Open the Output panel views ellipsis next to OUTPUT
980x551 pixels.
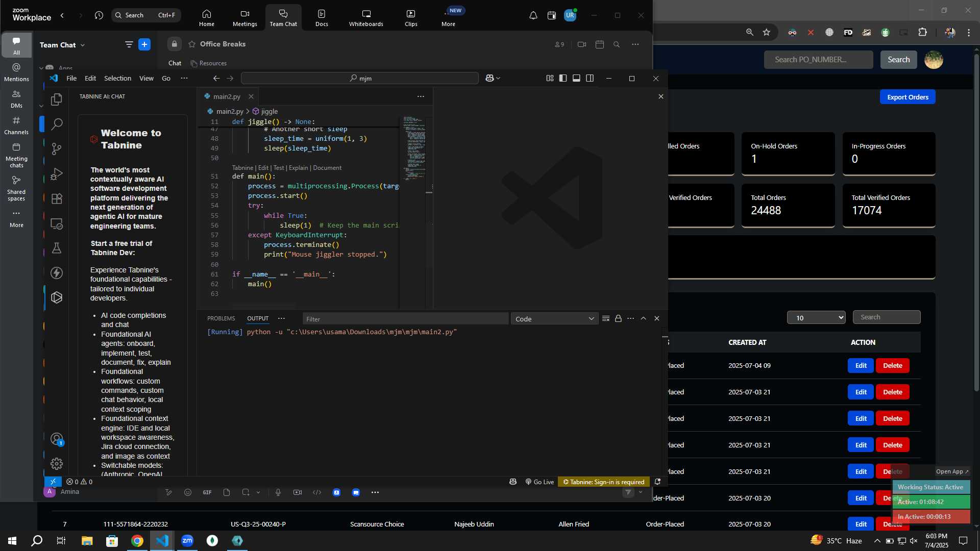point(281,318)
